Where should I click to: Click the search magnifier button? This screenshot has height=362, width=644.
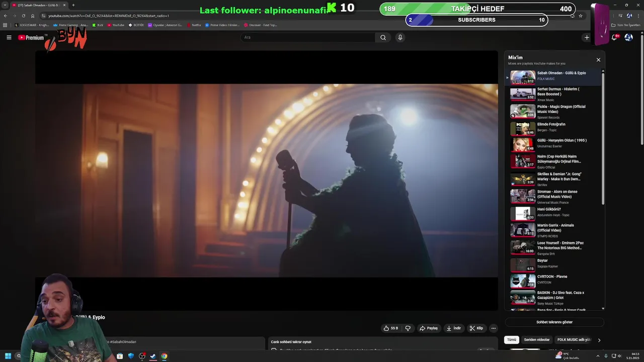(x=383, y=37)
